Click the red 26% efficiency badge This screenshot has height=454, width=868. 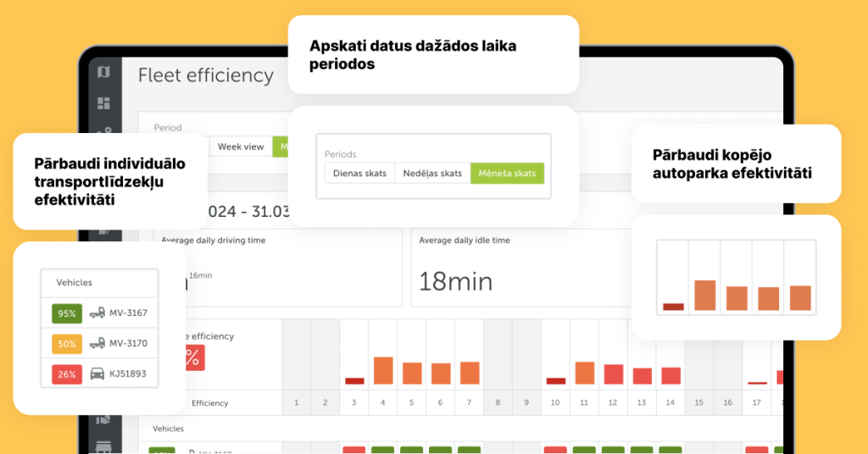[x=67, y=374]
